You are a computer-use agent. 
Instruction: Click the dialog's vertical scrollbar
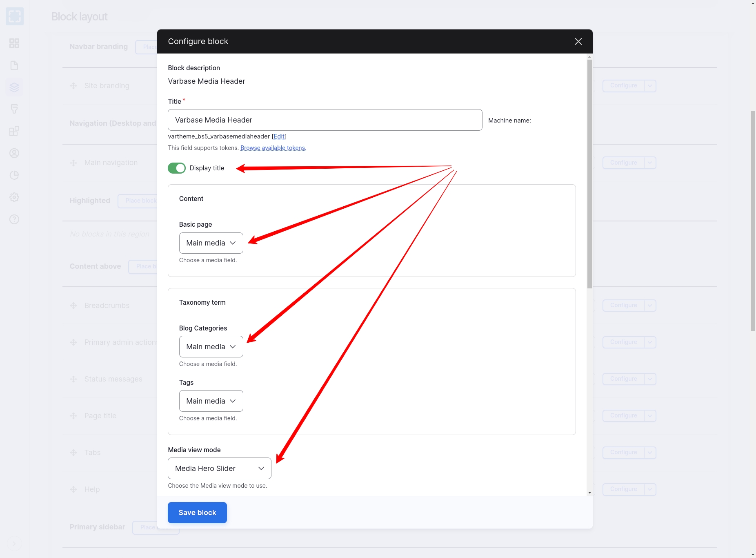tap(589, 174)
